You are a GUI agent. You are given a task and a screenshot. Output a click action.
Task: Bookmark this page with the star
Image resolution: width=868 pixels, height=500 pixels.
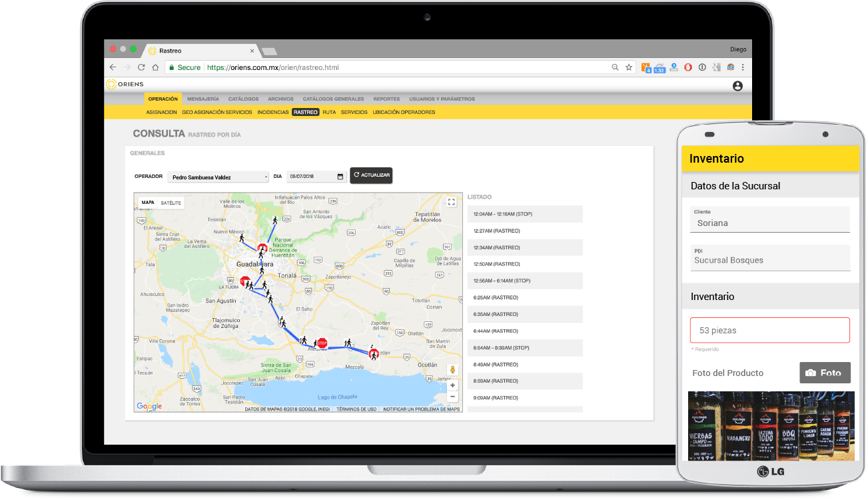[629, 67]
